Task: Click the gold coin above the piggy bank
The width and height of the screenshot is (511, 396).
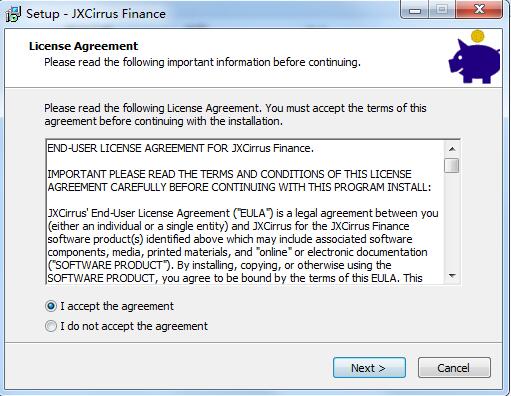Action: click(x=477, y=36)
